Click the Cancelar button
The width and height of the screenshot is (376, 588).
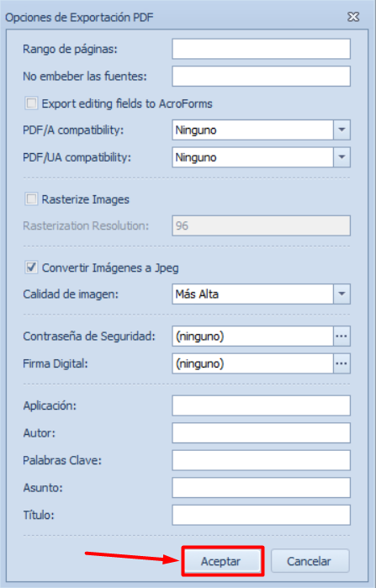click(x=310, y=561)
